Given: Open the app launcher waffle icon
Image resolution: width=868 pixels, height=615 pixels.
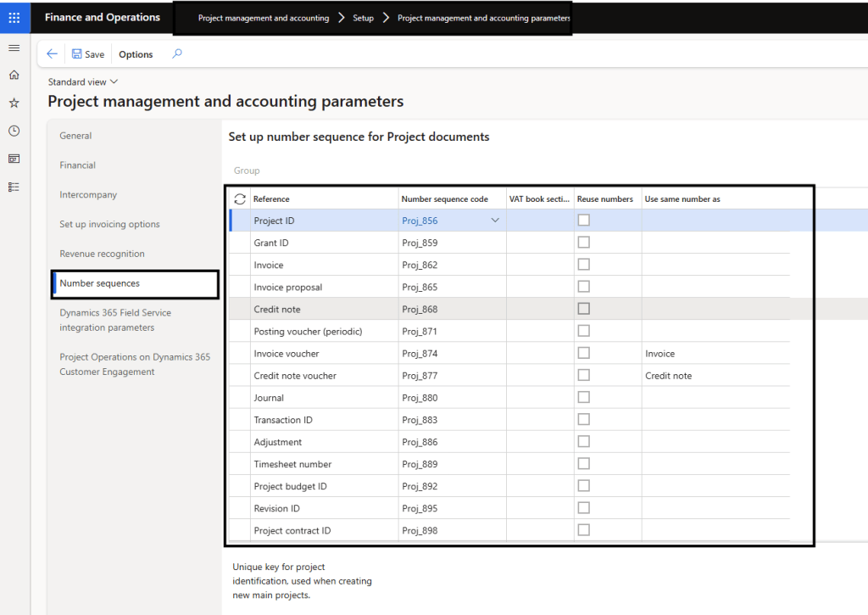Looking at the screenshot, I should point(14,17).
